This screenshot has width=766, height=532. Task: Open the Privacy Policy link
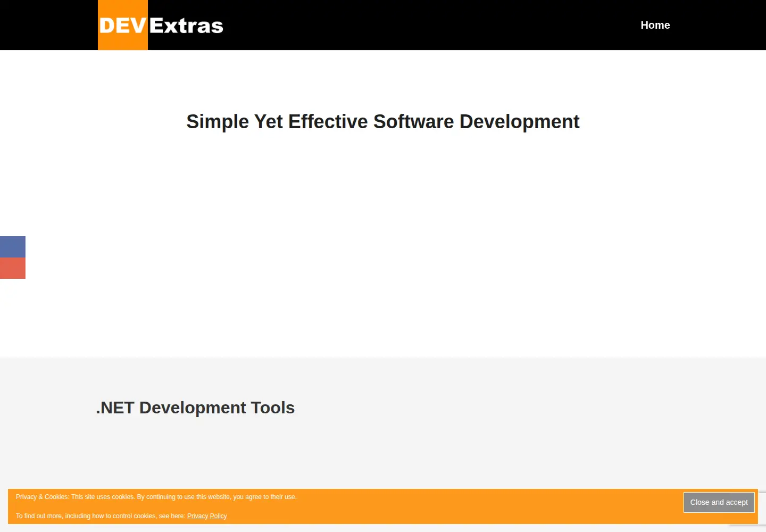pyautogui.click(x=207, y=516)
